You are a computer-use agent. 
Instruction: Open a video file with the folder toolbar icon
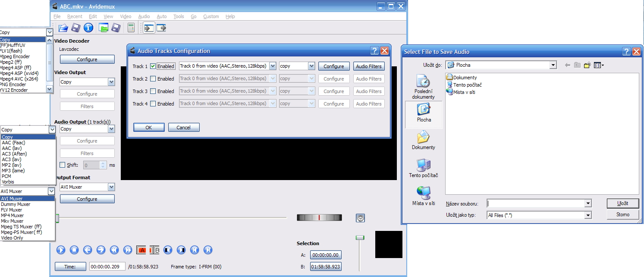[x=63, y=28]
